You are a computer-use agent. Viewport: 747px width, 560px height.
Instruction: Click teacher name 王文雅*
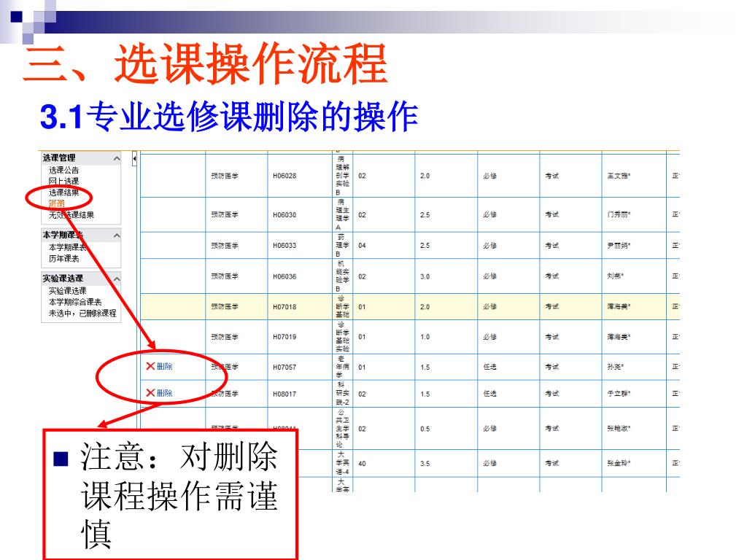point(619,176)
